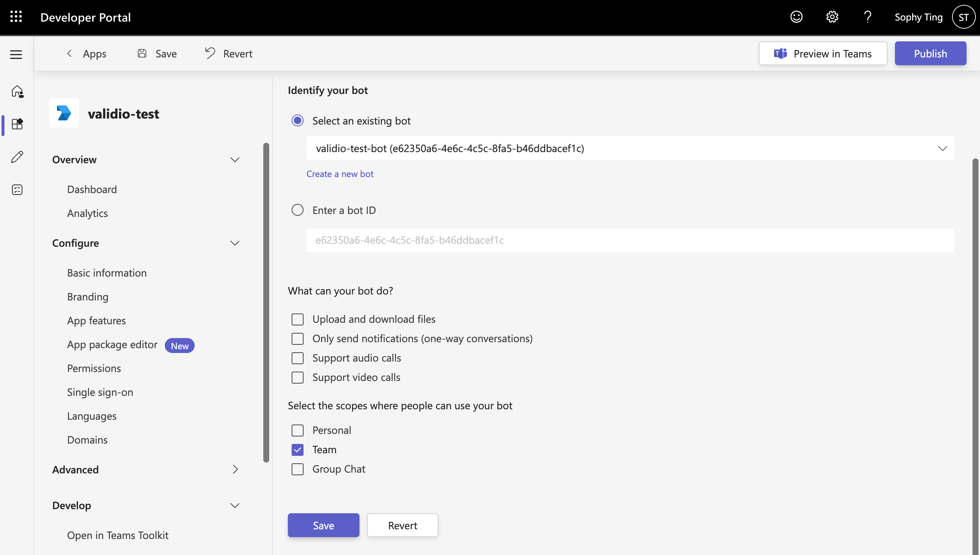980x555 pixels.
Task: Open the app launcher grid icon
Action: click(x=16, y=17)
